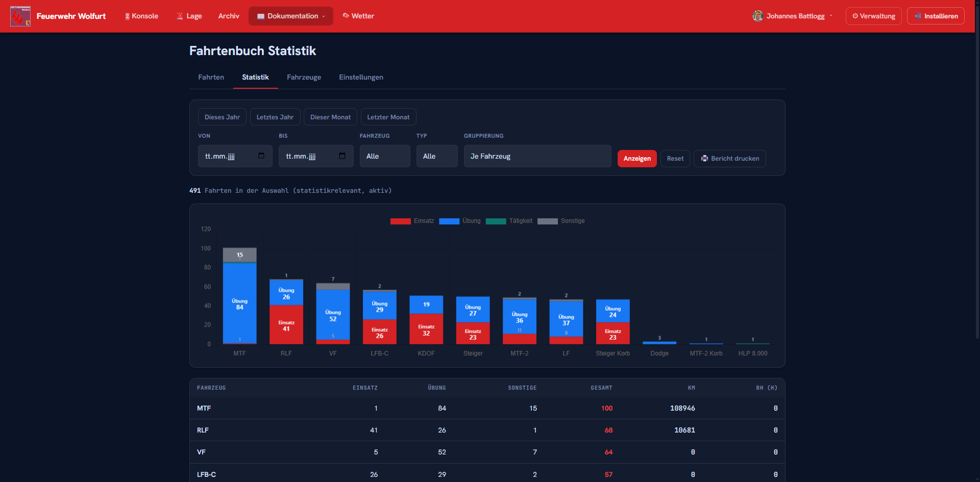Open calendar picker in Von date field
Image resolution: width=980 pixels, height=482 pixels.
261,156
